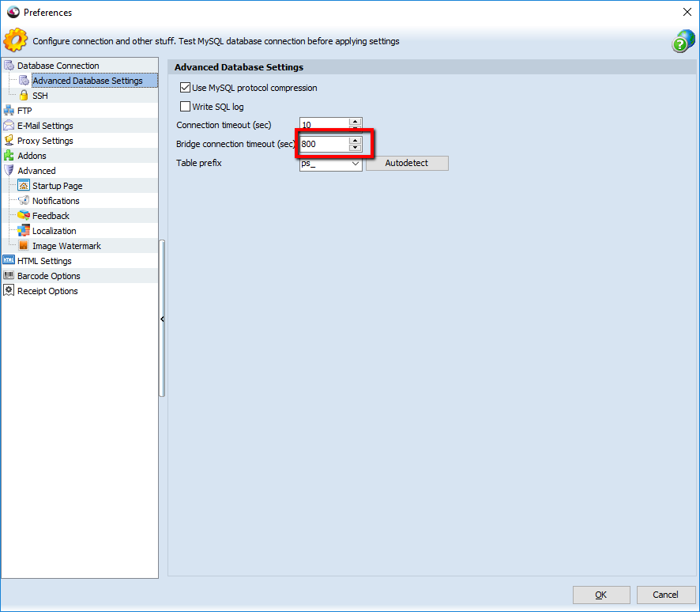Click the Image Watermark icon
This screenshot has height=612, width=700.
coord(24,246)
